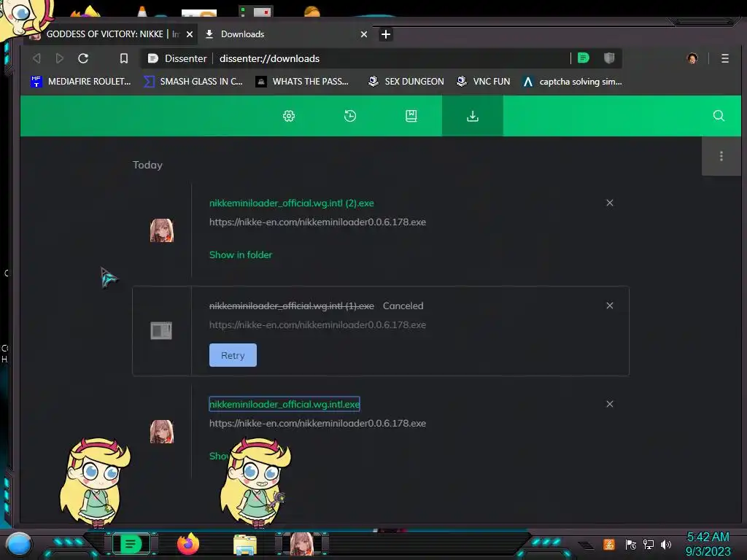This screenshot has width=747, height=560.
Task: Open network tray icon
Action: pyautogui.click(x=649, y=545)
